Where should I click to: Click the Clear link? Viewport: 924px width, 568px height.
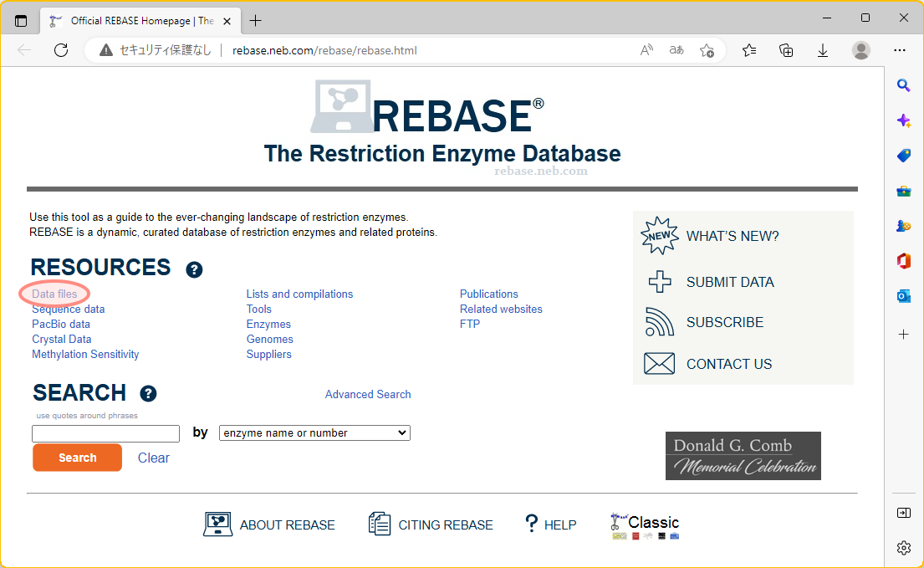pos(153,458)
